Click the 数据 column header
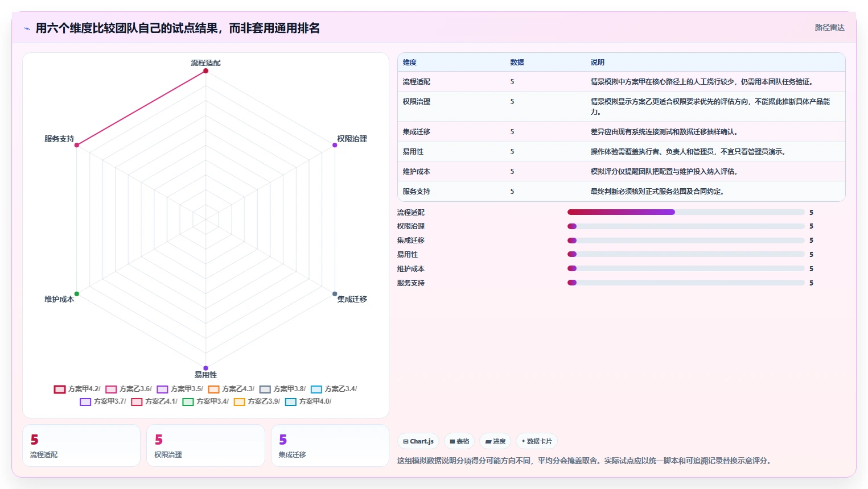This screenshot has width=868, height=489. click(x=517, y=63)
